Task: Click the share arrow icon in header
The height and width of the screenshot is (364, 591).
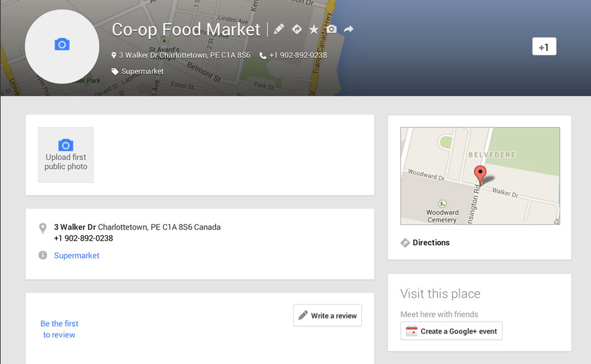Action: click(x=349, y=29)
